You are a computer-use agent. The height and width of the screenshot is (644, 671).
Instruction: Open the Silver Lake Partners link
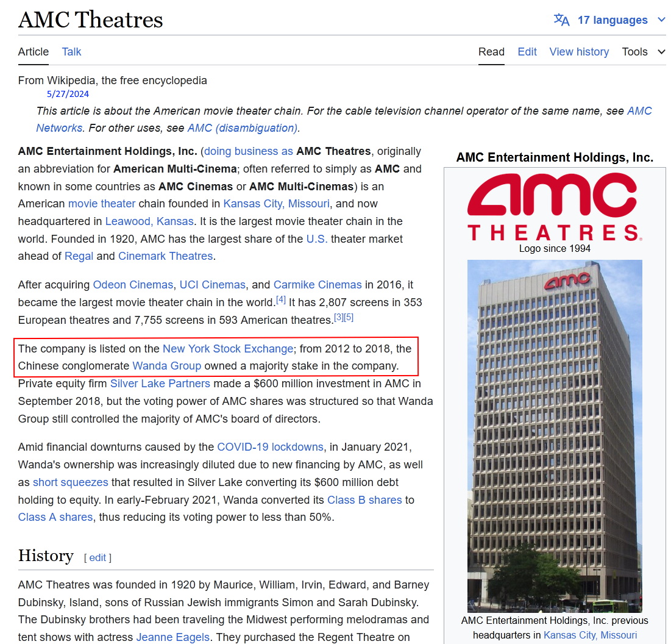pos(160,383)
